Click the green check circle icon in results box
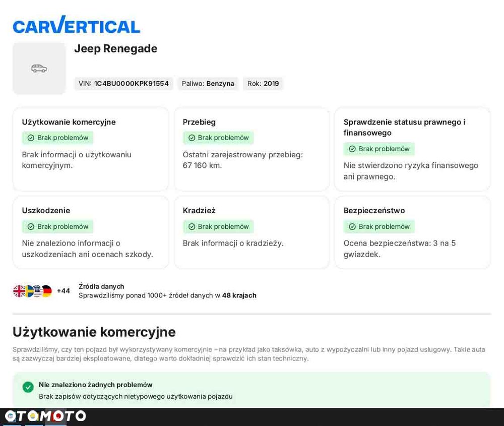The height and width of the screenshot is (426, 504). click(x=28, y=387)
